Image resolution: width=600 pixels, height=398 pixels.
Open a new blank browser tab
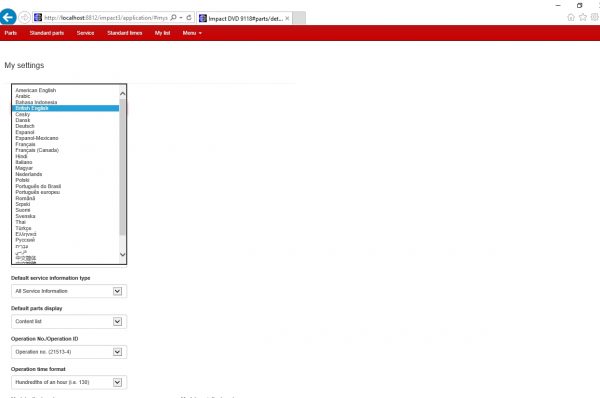click(299, 18)
